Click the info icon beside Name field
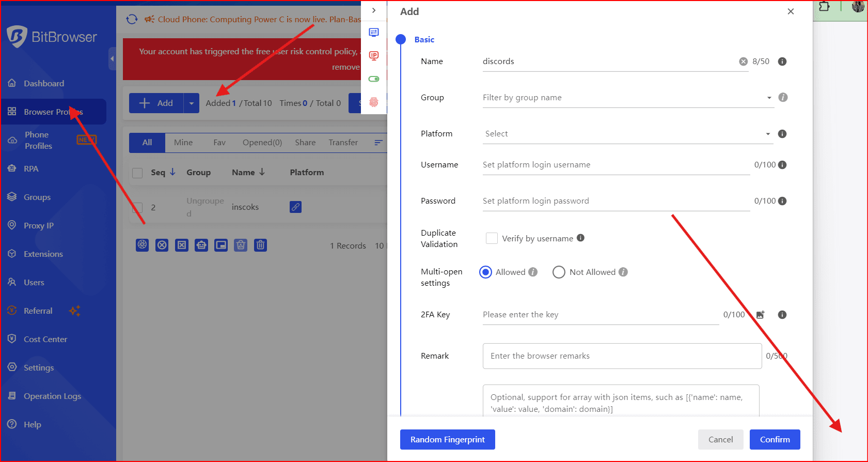868x462 pixels. click(782, 61)
